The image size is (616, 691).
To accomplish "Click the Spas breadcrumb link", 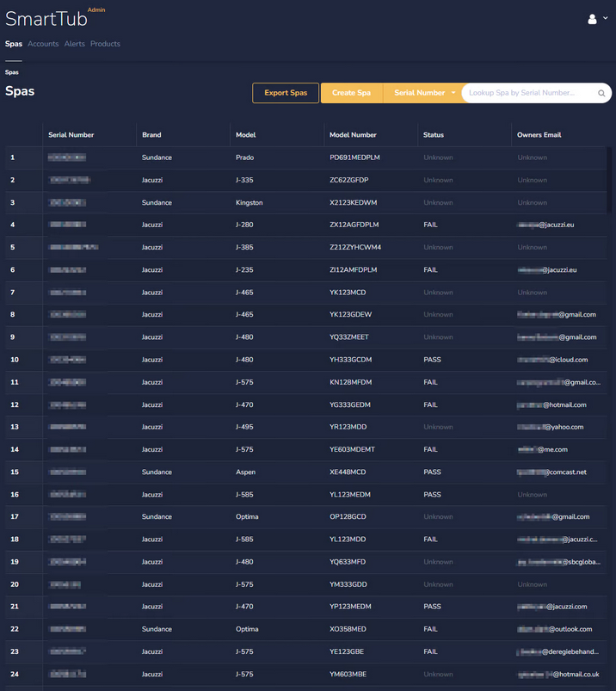I will point(12,72).
